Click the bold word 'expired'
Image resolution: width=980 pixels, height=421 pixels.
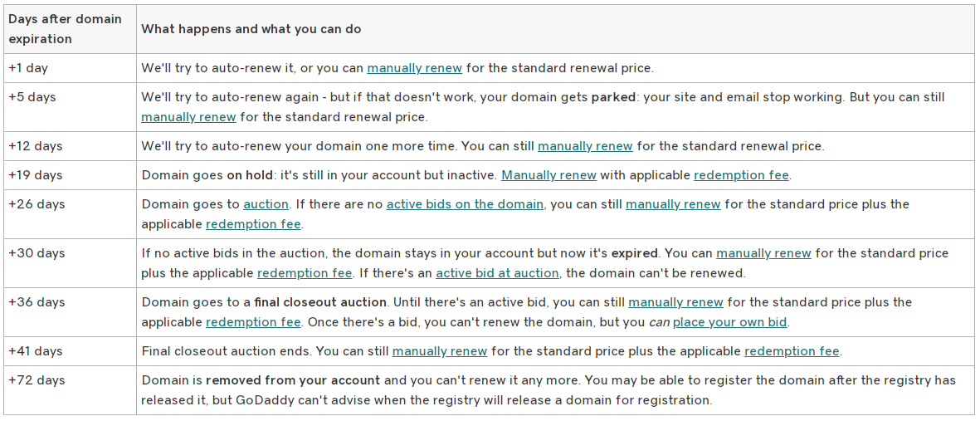[x=634, y=253]
